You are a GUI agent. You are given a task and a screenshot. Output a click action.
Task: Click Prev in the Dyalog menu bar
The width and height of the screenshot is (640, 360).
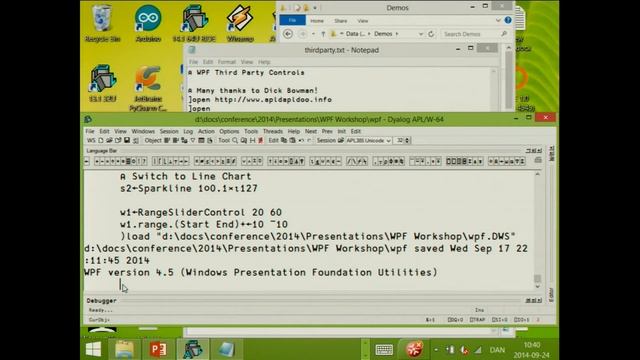327,131
